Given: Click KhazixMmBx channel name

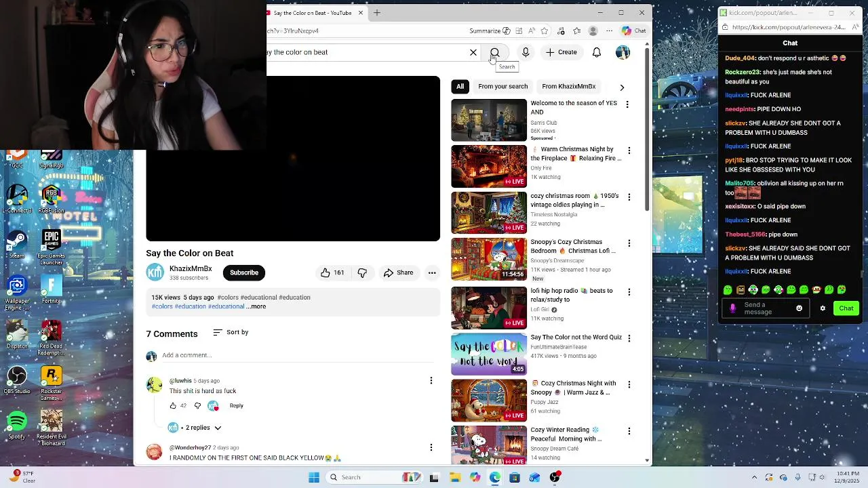Looking at the screenshot, I should pos(191,268).
